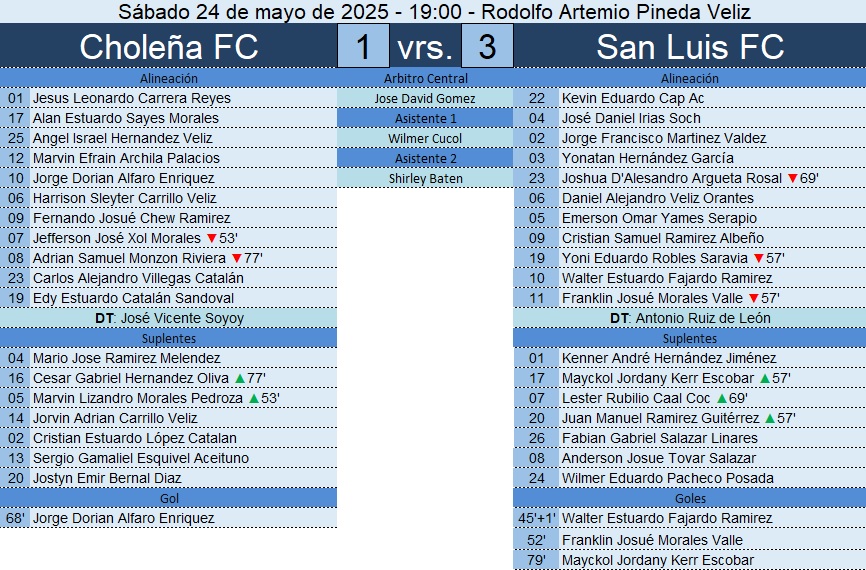Click red substitution arrow beside Jefferson José Xol Morales
866x570 pixels.
211,238
